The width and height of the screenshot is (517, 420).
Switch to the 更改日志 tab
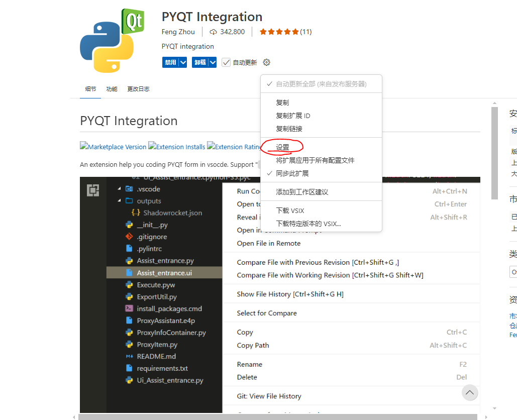(x=138, y=89)
